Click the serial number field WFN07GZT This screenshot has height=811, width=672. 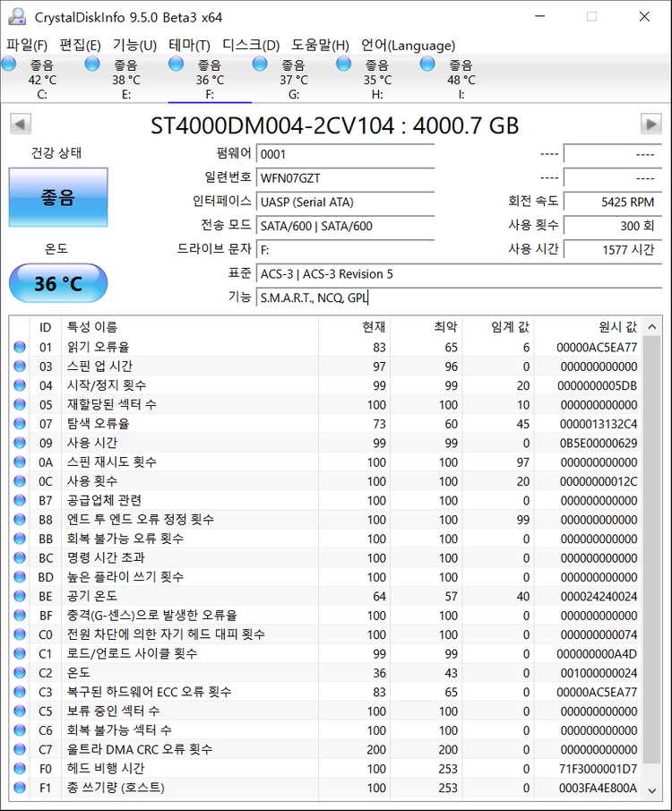[345, 178]
